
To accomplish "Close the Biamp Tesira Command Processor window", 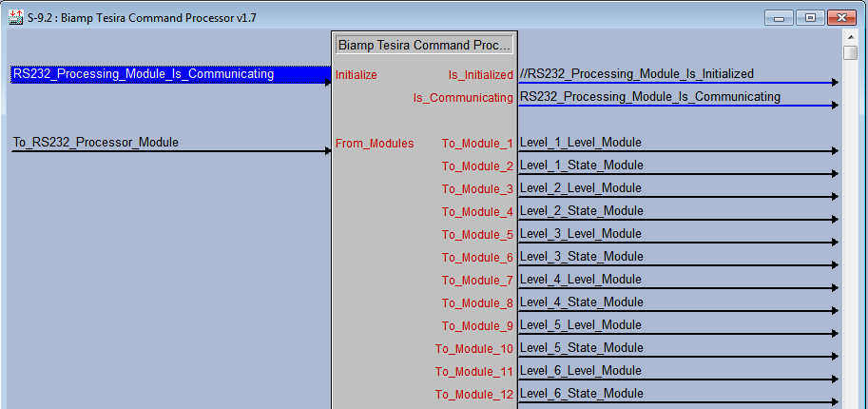I will [841, 18].
